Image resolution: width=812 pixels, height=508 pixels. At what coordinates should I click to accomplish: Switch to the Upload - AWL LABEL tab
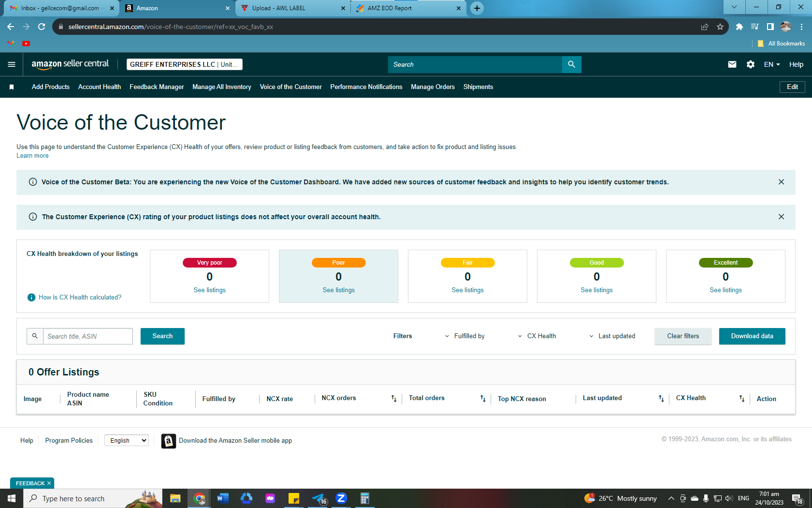pyautogui.click(x=292, y=8)
